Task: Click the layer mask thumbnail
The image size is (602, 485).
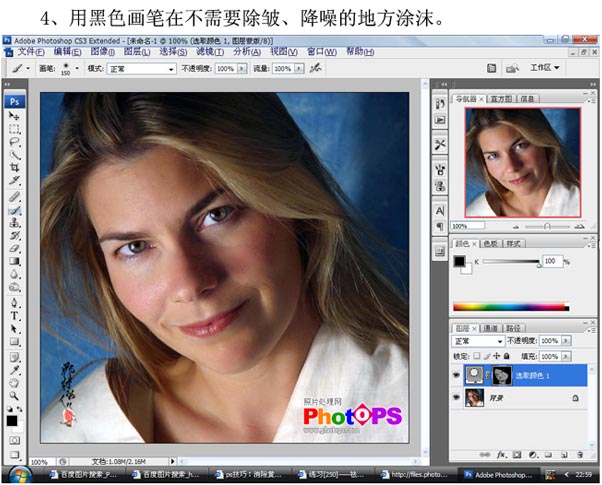Action: [500, 375]
